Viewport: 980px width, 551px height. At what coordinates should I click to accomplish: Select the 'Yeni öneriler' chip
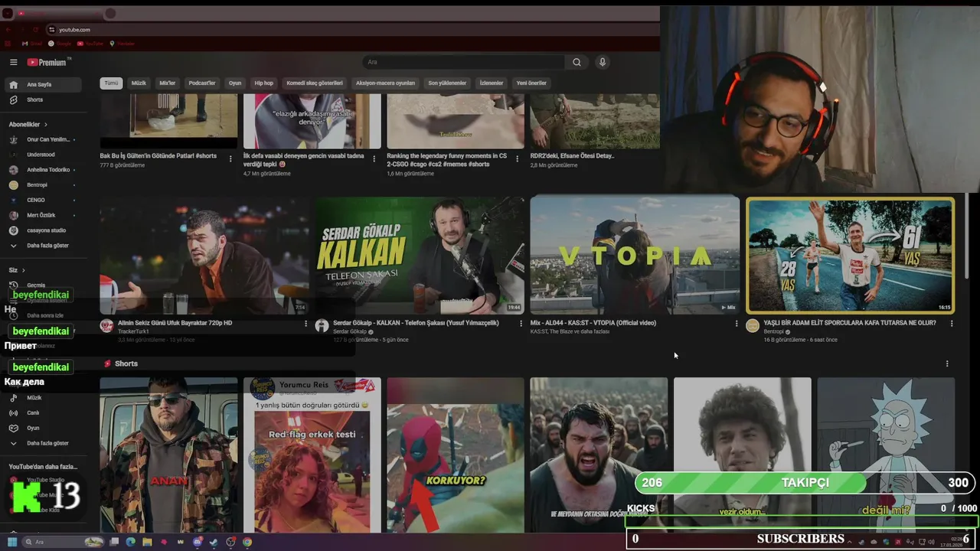click(531, 83)
